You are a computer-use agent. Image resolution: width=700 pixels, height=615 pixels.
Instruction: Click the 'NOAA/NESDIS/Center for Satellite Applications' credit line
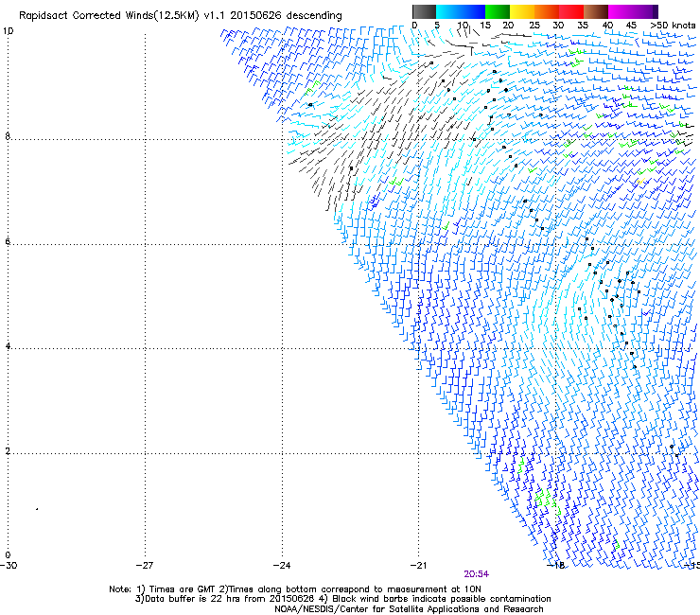[x=409, y=609]
